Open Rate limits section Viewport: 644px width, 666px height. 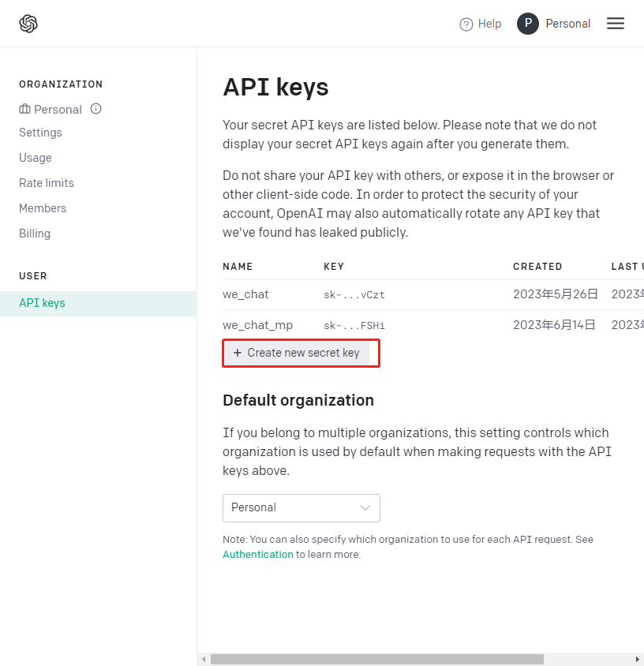[x=47, y=183]
